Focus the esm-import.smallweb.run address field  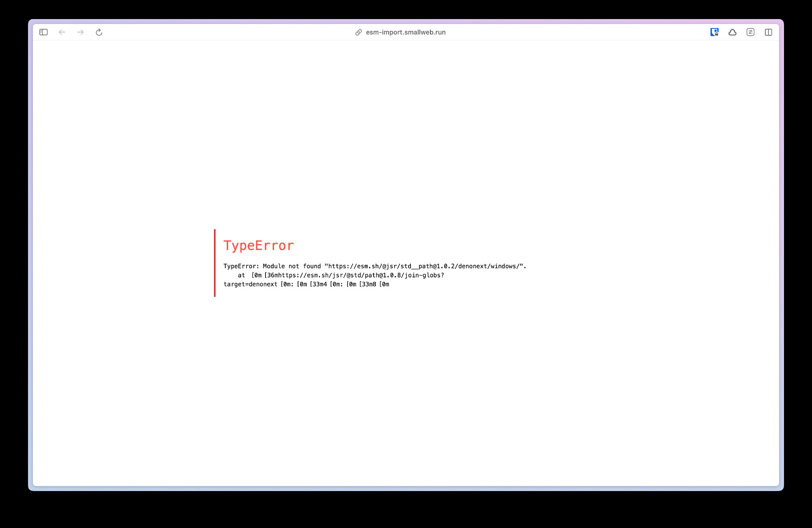[406, 32]
